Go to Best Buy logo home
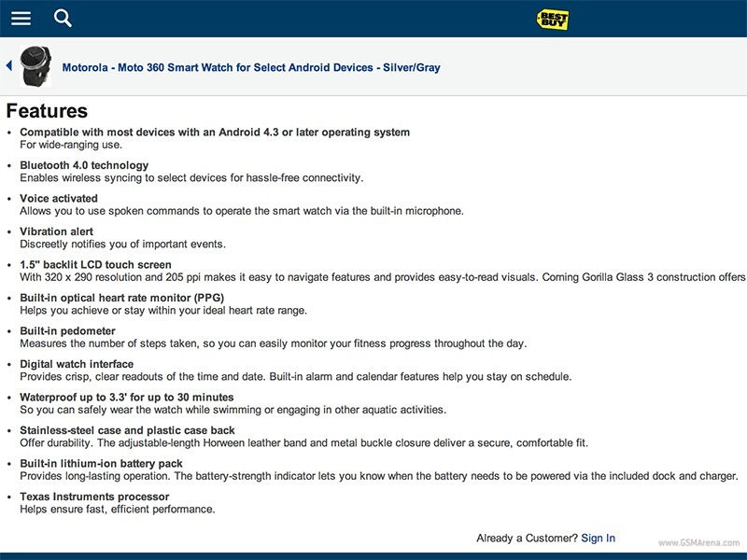The image size is (747, 560). tap(552, 19)
